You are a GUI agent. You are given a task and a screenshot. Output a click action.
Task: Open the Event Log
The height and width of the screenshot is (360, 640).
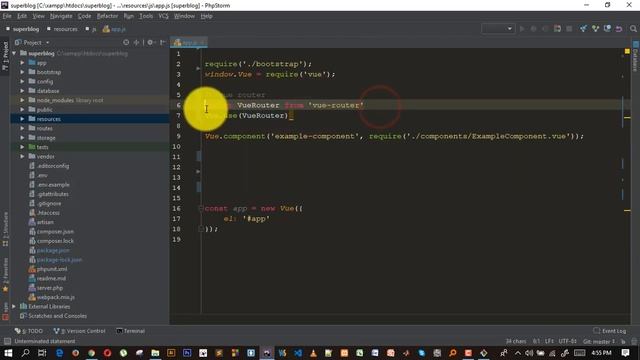click(610, 331)
